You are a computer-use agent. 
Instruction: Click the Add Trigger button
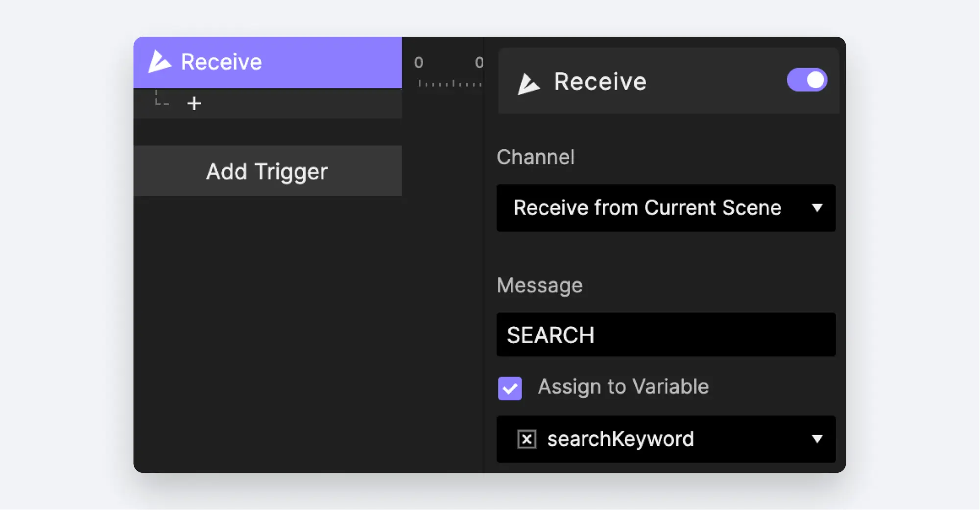click(267, 171)
